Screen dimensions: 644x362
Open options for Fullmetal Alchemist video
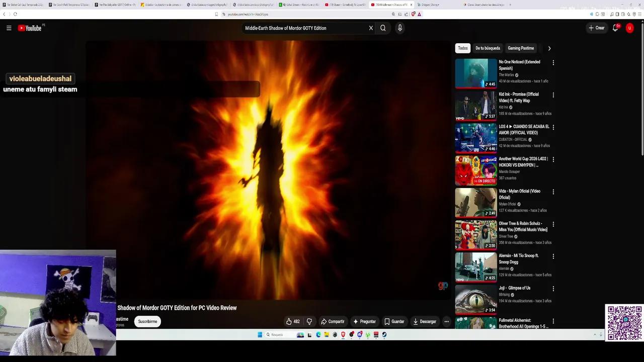tap(553, 321)
